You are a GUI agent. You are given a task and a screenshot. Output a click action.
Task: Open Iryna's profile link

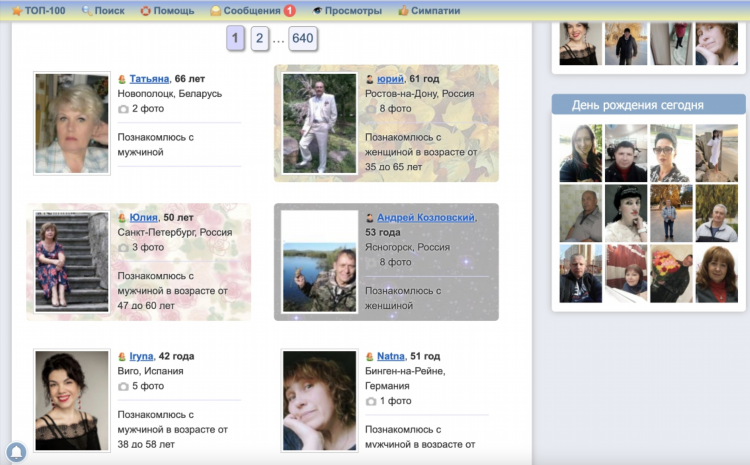141,356
